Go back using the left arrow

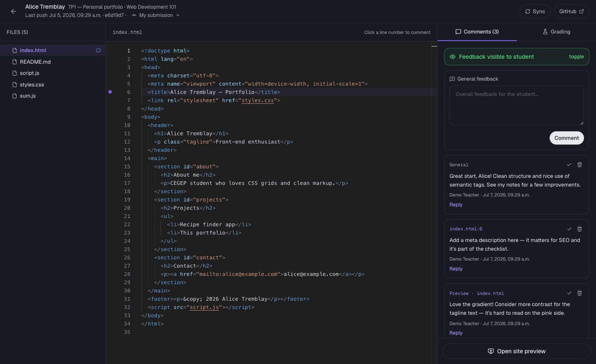coord(13,12)
